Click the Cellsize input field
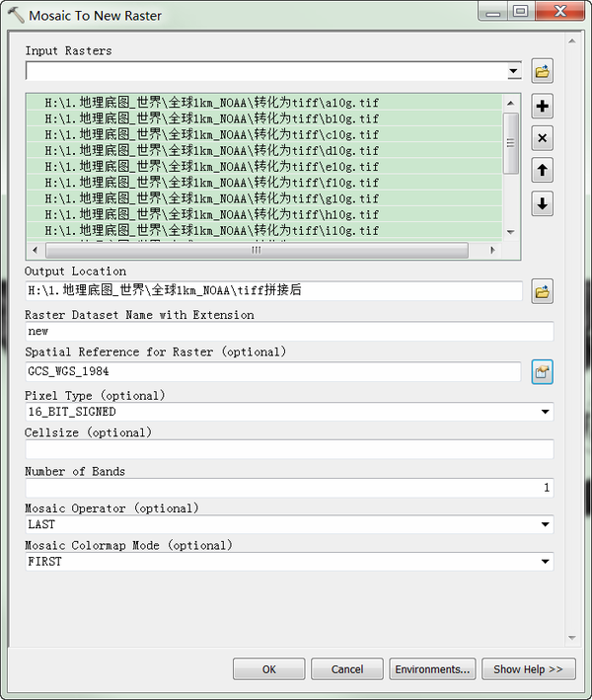 pos(289,449)
